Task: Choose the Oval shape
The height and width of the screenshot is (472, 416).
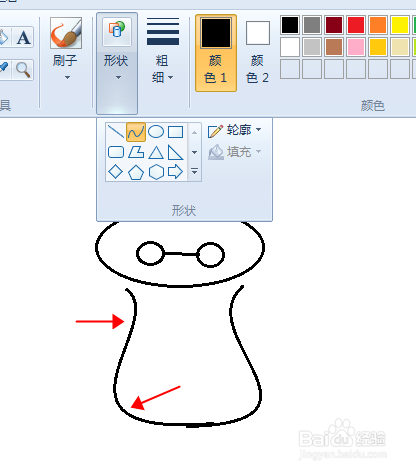Action: [156, 132]
